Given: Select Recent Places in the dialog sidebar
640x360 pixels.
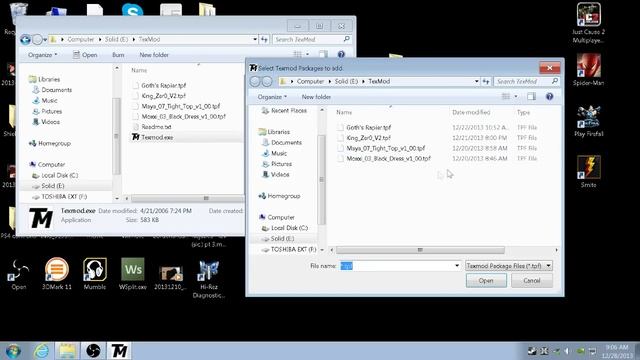Looking at the screenshot, I should click(x=284, y=111).
